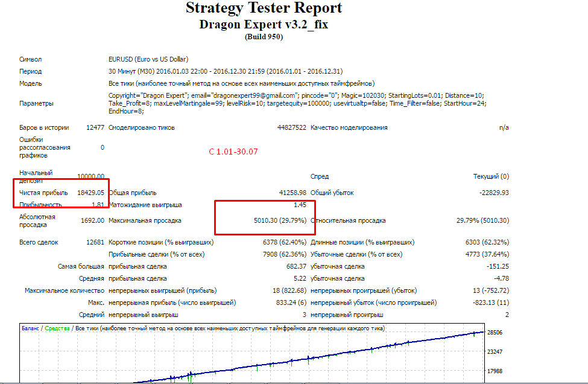This screenshot has height=384, width=588.
Task: Click the Все тики model description
Action: [241, 83]
